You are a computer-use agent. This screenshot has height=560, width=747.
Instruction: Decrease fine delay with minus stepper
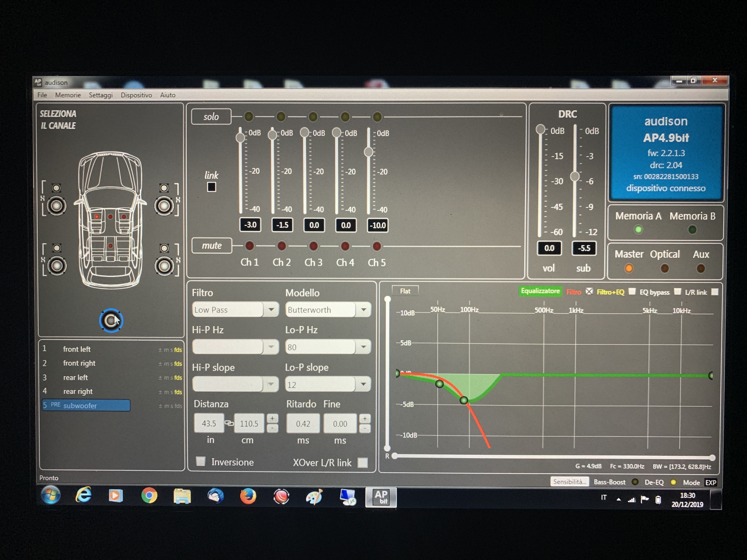point(365,429)
